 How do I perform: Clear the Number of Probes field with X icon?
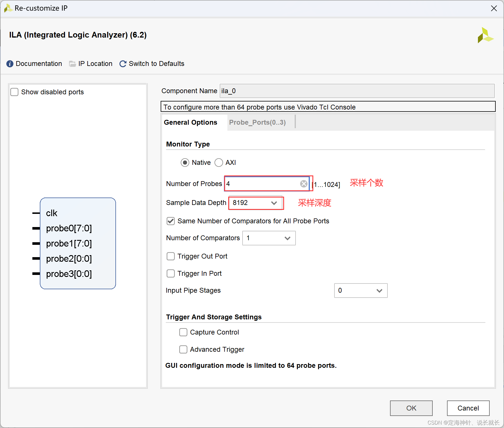(x=304, y=184)
